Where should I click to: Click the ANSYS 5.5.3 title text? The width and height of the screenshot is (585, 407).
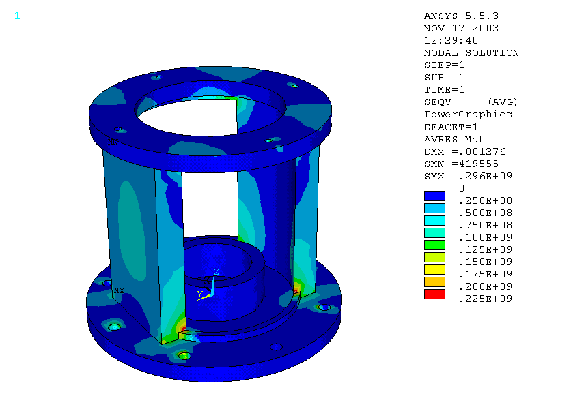(x=461, y=16)
